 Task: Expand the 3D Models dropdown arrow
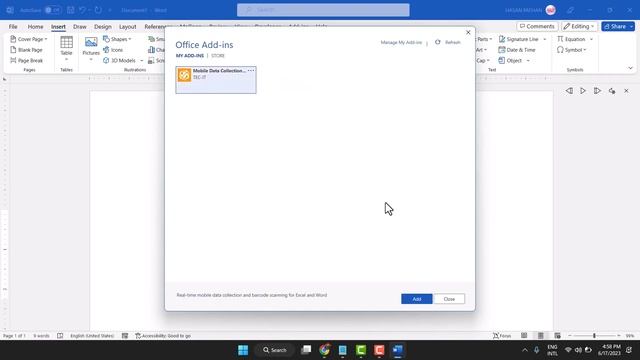pyautogui.click(x=142, y=60)
